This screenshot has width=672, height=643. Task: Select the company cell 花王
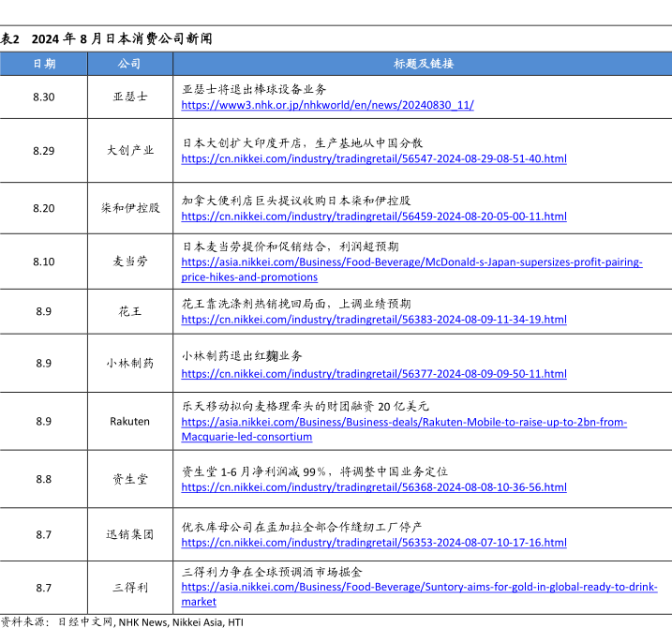130,311
